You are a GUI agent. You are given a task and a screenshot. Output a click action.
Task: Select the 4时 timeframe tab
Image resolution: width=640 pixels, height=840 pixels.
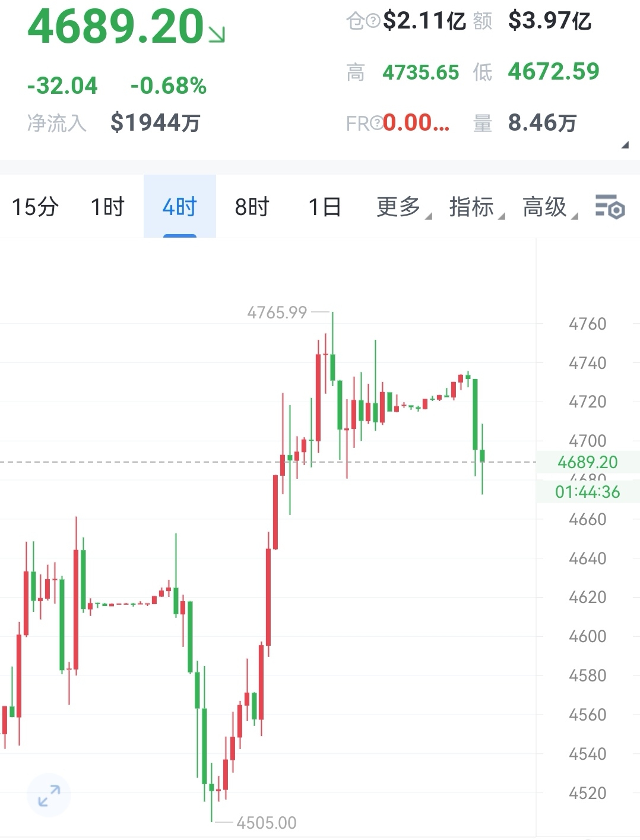click(x=179, y=207)
